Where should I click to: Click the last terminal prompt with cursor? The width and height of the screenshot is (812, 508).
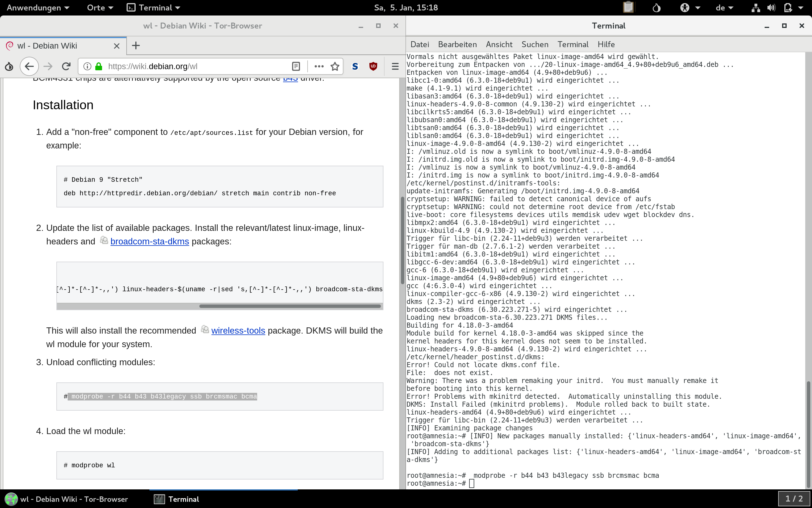click(x=440, y=483)
